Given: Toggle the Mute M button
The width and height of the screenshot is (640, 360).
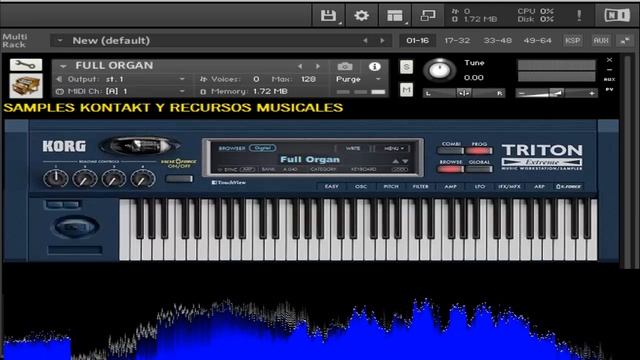Looking at the screenshot, I should tap(406, 89).
